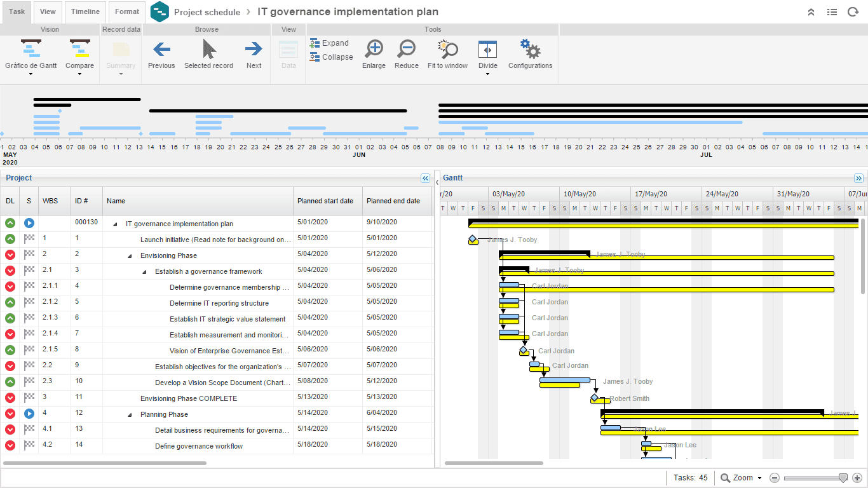868x488 pixels.
Task: Click the red deadline icon of Envisioning Phase COMPLETE
Action: point(10,398)
